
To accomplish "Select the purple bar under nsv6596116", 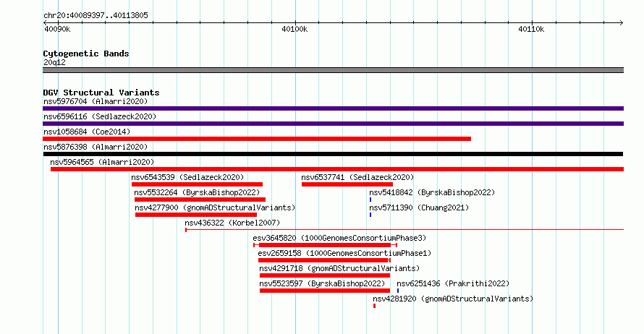I will point(333,124).
